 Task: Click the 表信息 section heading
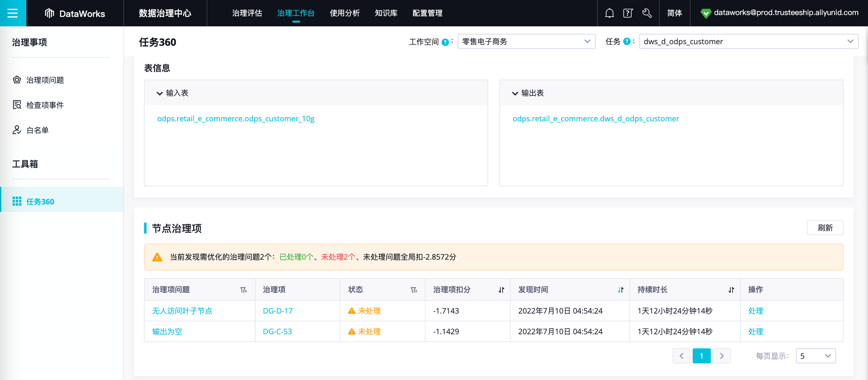157,68
